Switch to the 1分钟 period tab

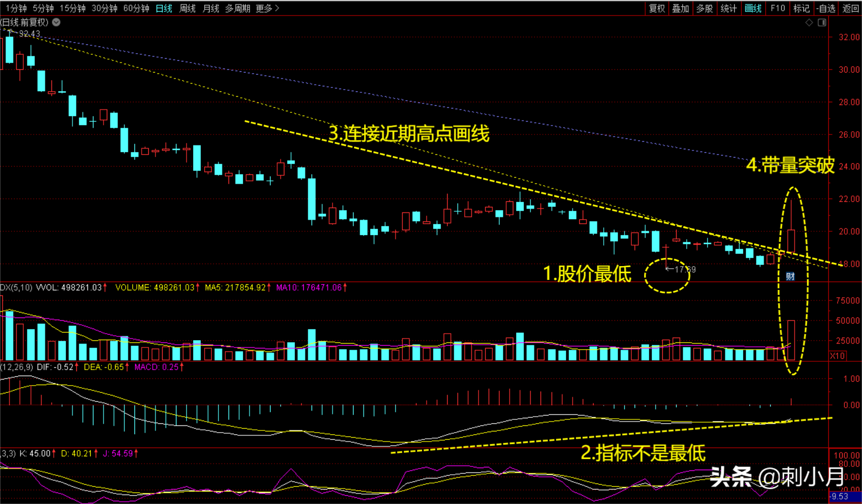coord(16,8)
